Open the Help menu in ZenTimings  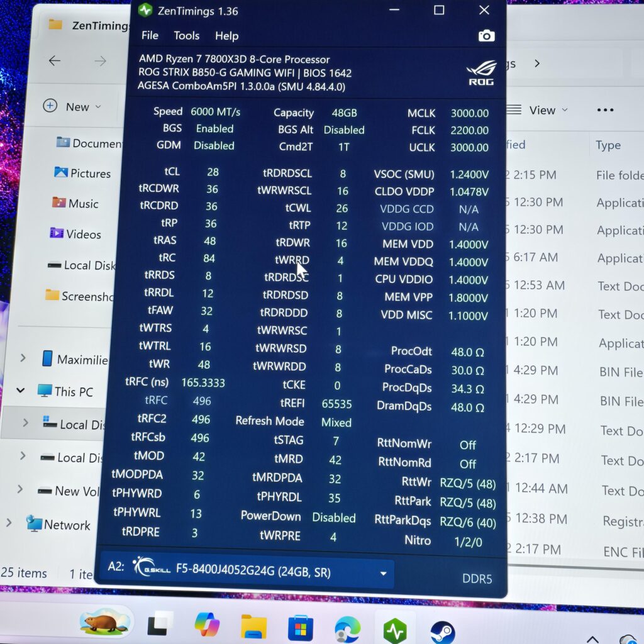[226, 36]
